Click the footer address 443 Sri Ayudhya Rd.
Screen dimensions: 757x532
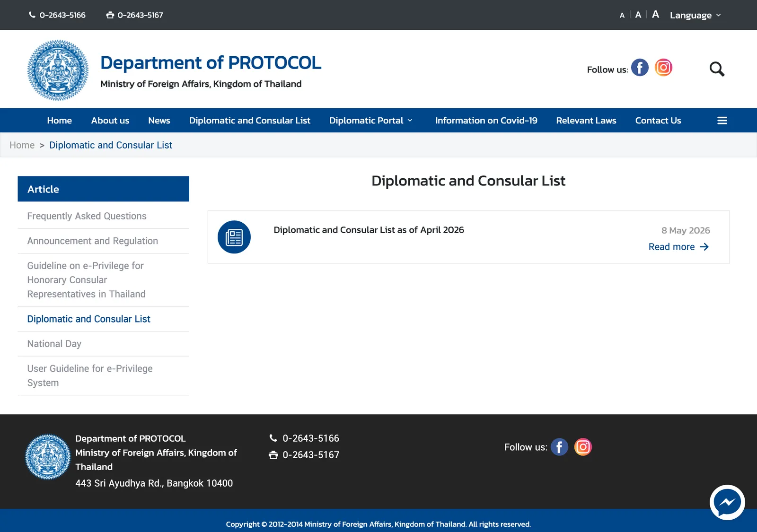click(x=154, y=483)
